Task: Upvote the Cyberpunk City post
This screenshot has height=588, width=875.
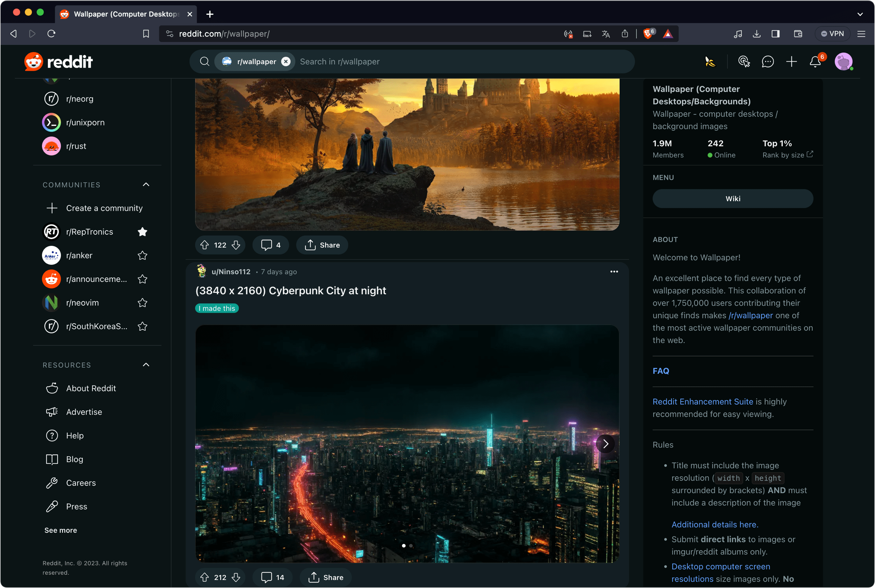Action: point(205,577)
